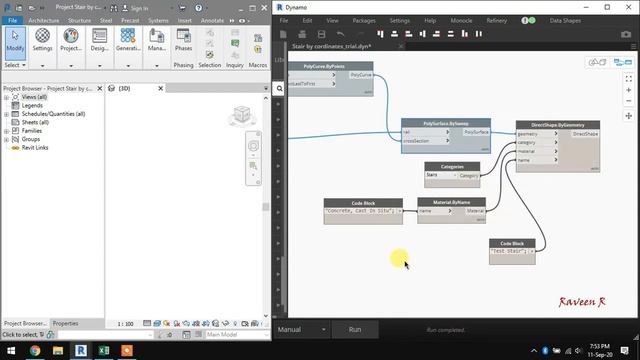640x360 pixels.
Task: Switch to the Properties panel tab
Action: coord(65,323)
